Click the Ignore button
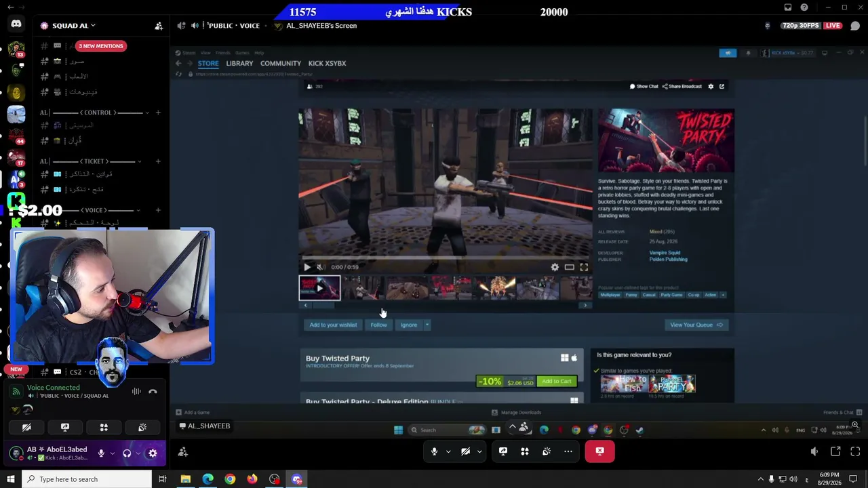Viewport: 868px width, 488px height. pyautogui.click(x=409, y=325)
